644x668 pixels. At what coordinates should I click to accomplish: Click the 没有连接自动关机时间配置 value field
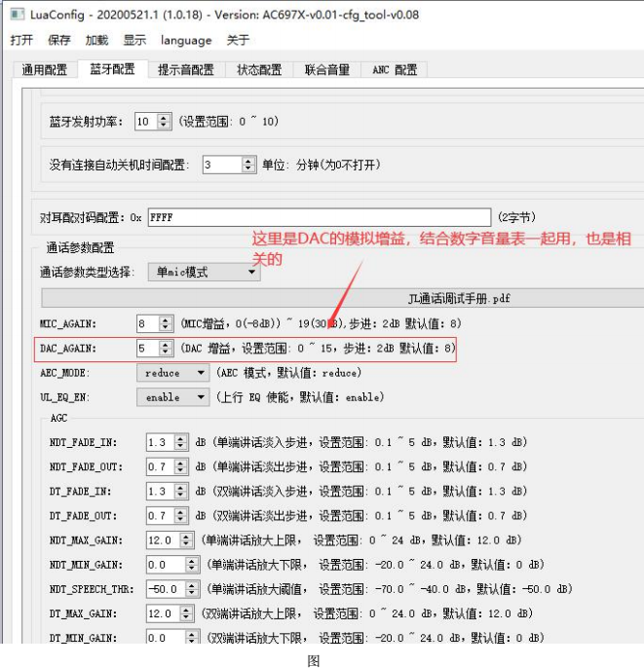222,165
